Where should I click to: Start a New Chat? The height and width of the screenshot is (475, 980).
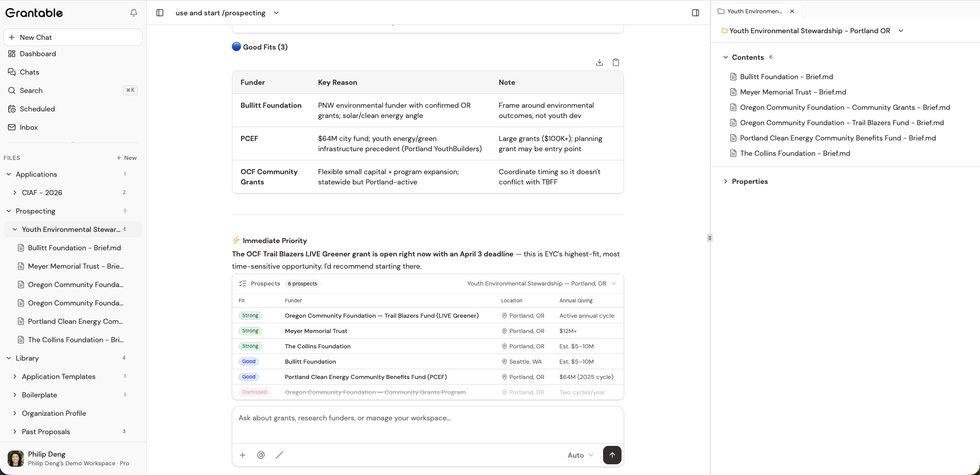73,37
